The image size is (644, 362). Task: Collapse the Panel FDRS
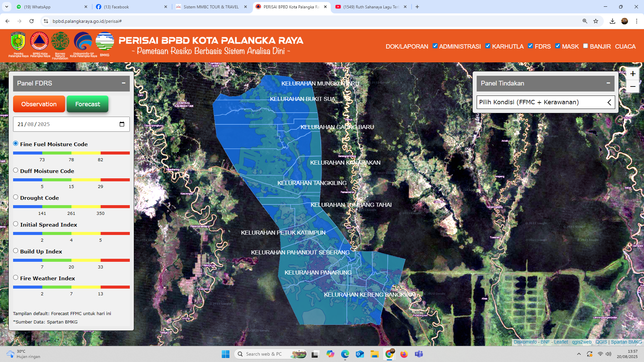(x=123, y=83)
